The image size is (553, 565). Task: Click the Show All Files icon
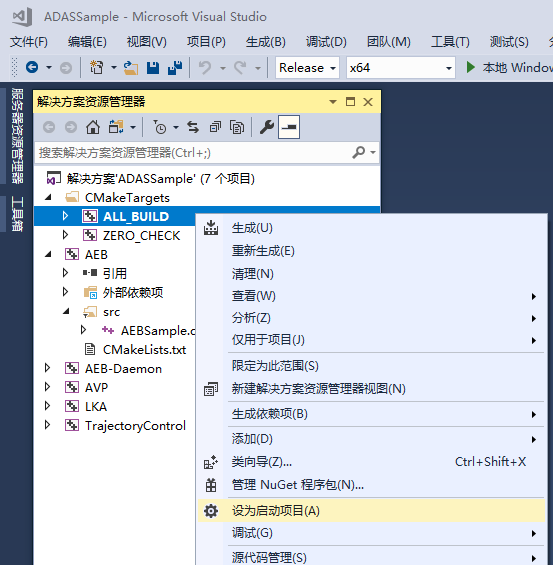237,127
